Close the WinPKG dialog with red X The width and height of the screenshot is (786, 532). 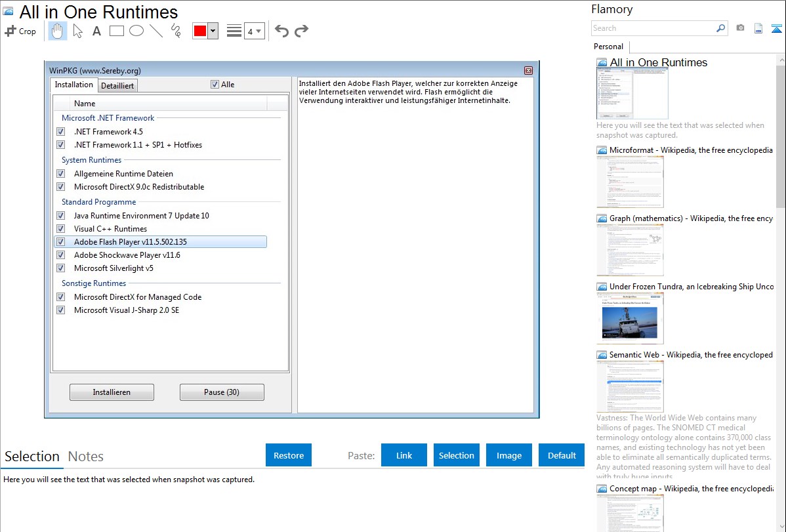(528, 71)
